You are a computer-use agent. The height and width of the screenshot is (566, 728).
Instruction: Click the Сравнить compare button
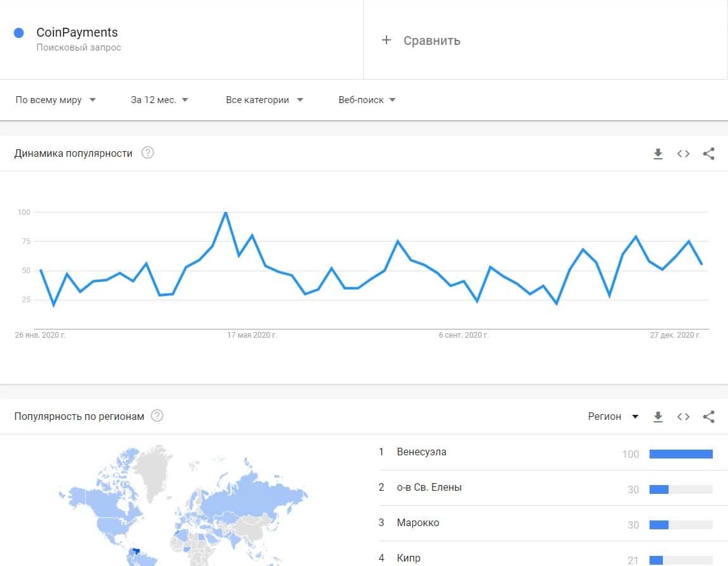[431, 40]
